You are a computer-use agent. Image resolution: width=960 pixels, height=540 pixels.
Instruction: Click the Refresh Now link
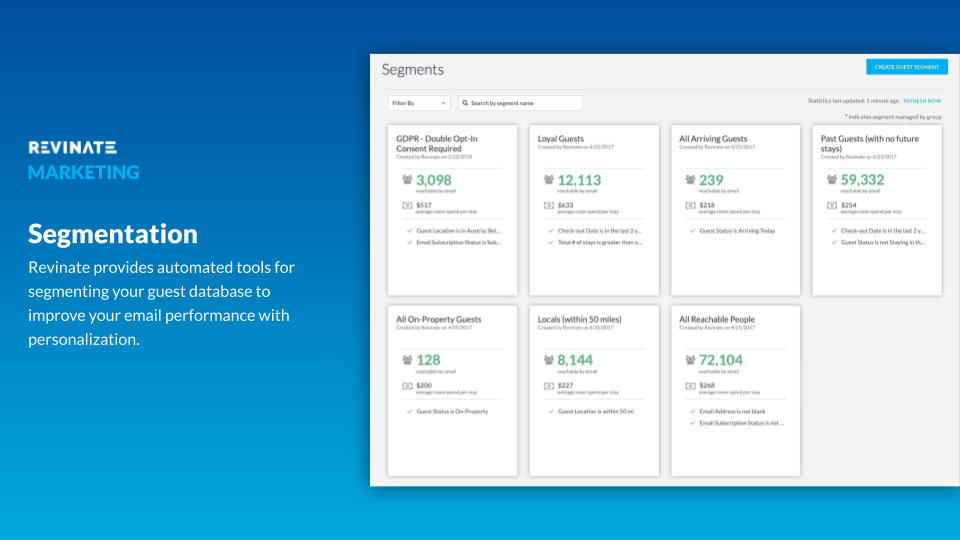[x=922, y=101]
